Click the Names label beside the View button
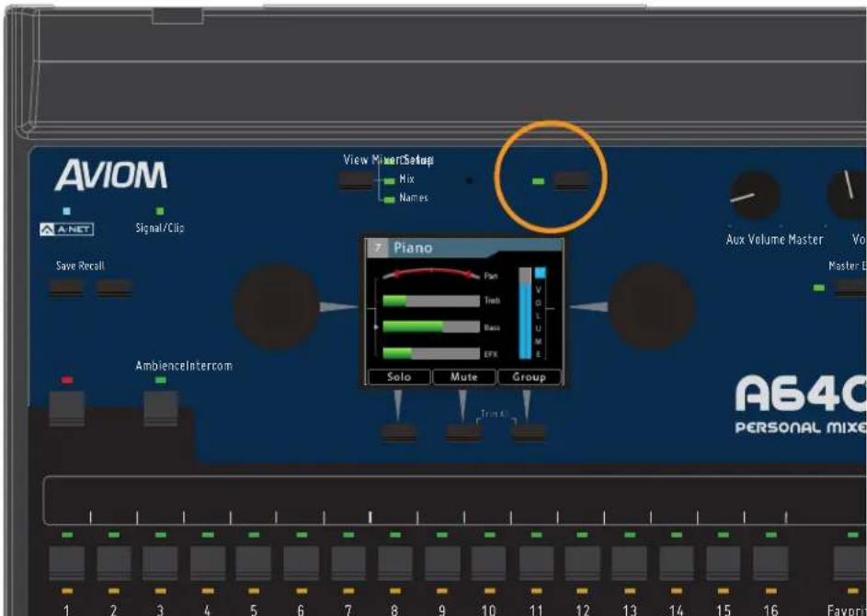 coord(414,198)
